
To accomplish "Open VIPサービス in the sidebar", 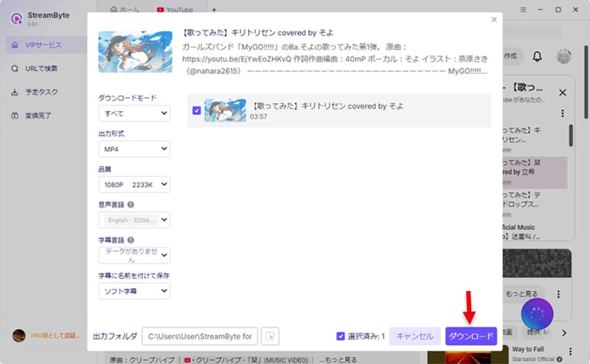I will pyautogui.click(x=46, y=45).
